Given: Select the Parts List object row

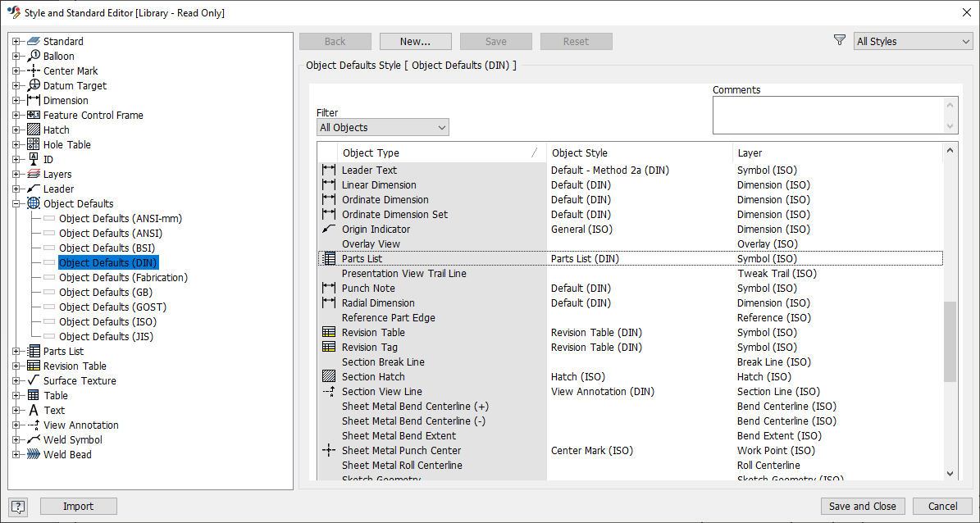Looking at the screenshot, I should coord(630,259).
